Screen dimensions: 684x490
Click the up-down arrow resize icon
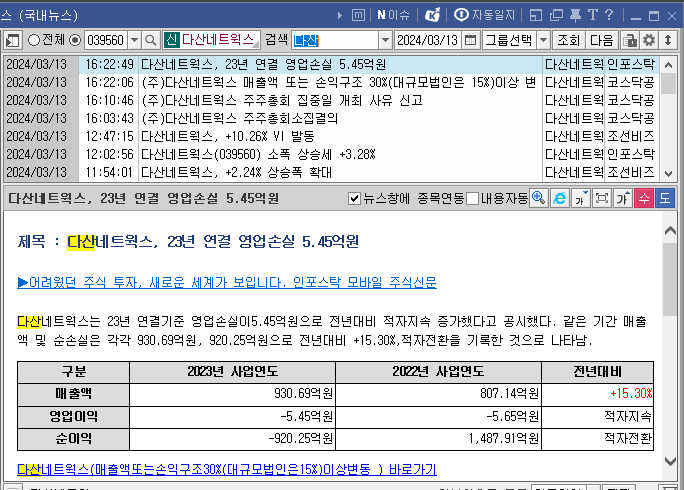tap(668, 41)
